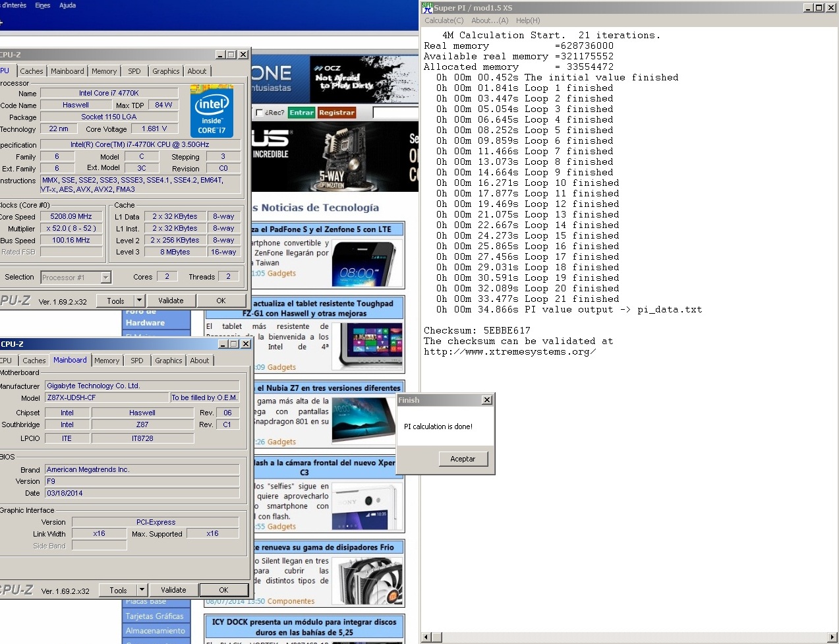839x644 pixels.
Task: Click the green Entrar button
Action: pos(301,113)
